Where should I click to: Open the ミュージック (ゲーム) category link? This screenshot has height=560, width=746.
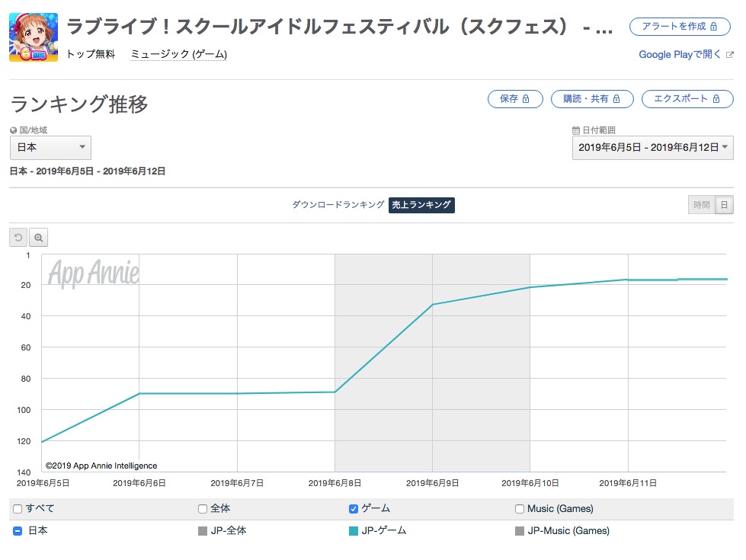coord(179,54)
